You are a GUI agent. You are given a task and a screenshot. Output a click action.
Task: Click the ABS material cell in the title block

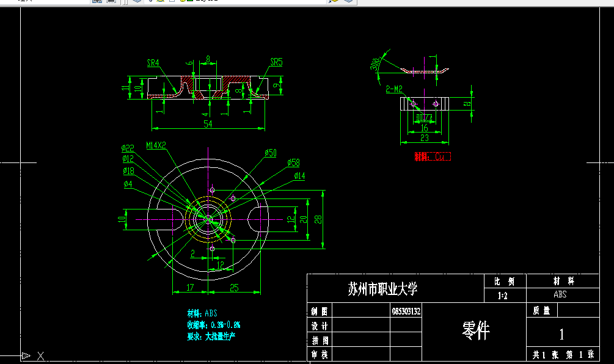pos(561,294)
